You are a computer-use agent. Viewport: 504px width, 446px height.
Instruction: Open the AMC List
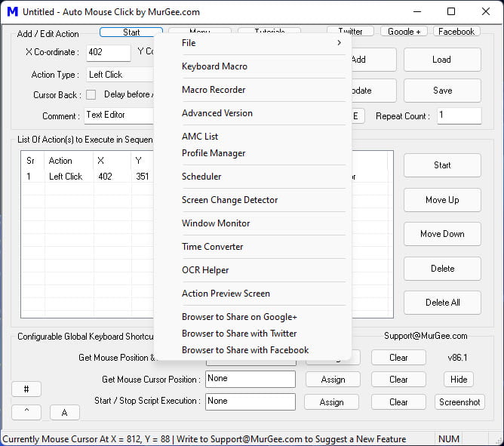252,137
